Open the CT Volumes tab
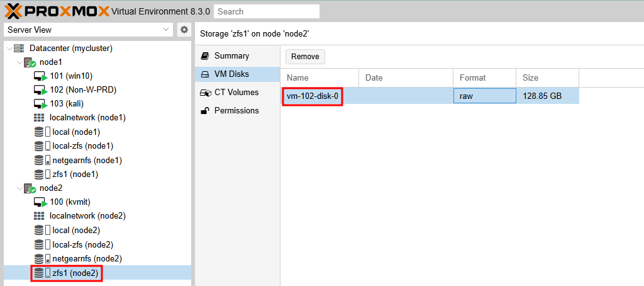Screen dimensions: 644x286 [x=238, y=92]
